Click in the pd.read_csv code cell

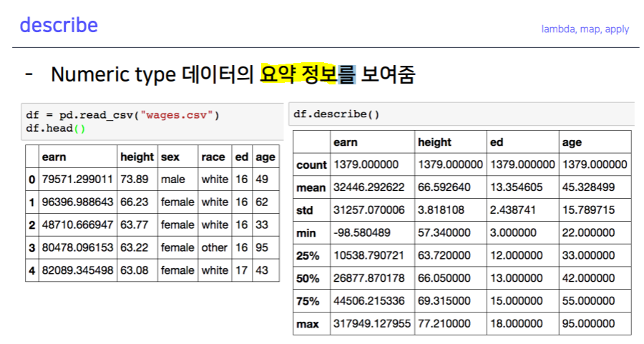[152, 122]
